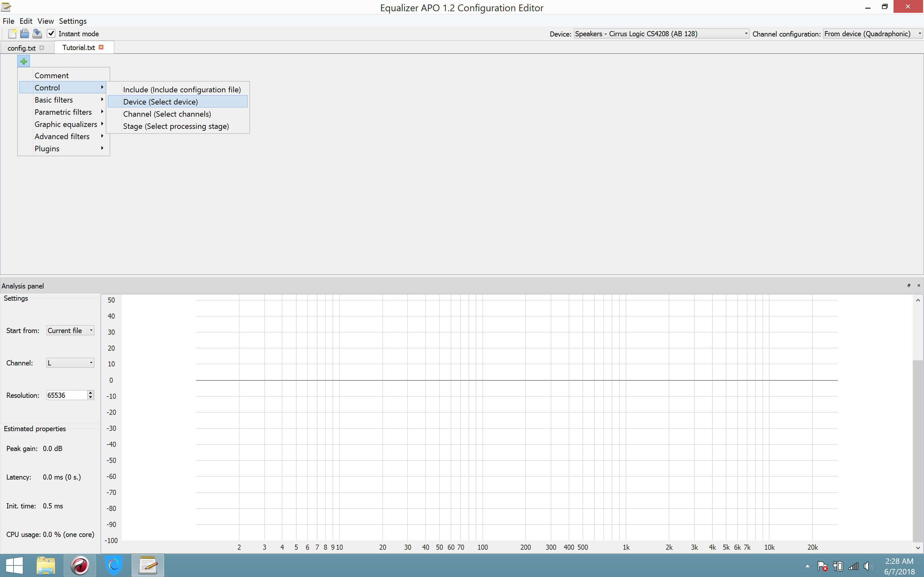Click the Open file folder icon
The image size is (924, 577).
pos(24,34)
